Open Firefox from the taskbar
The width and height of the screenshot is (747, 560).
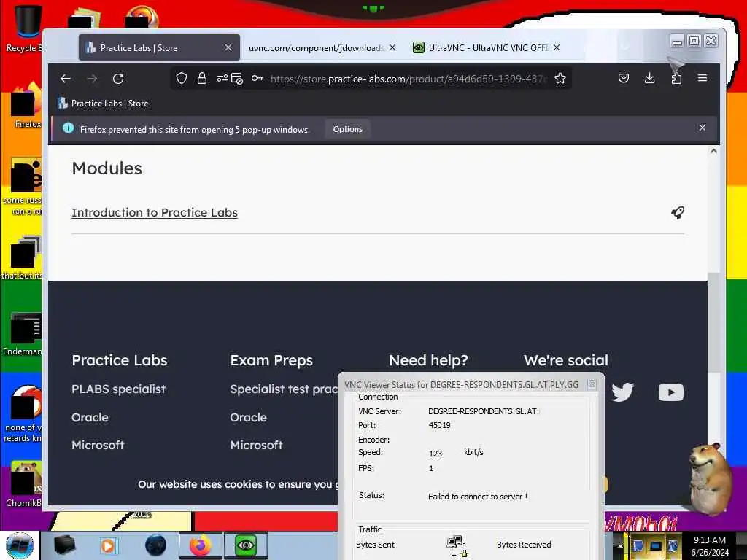click(200, 545)
